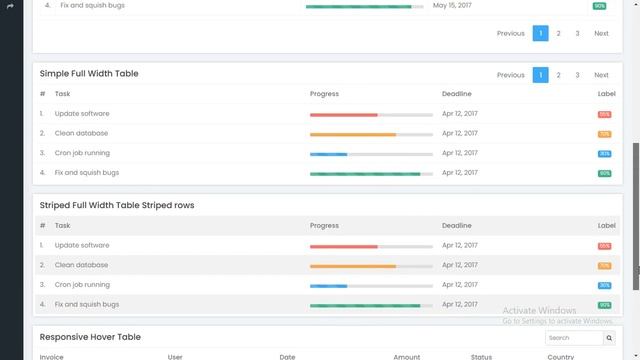Click the green label badge for Fix and squish bugs in Striped table
Screen dimensions: 640x360
pyautogui.click(x=604, y=305)
